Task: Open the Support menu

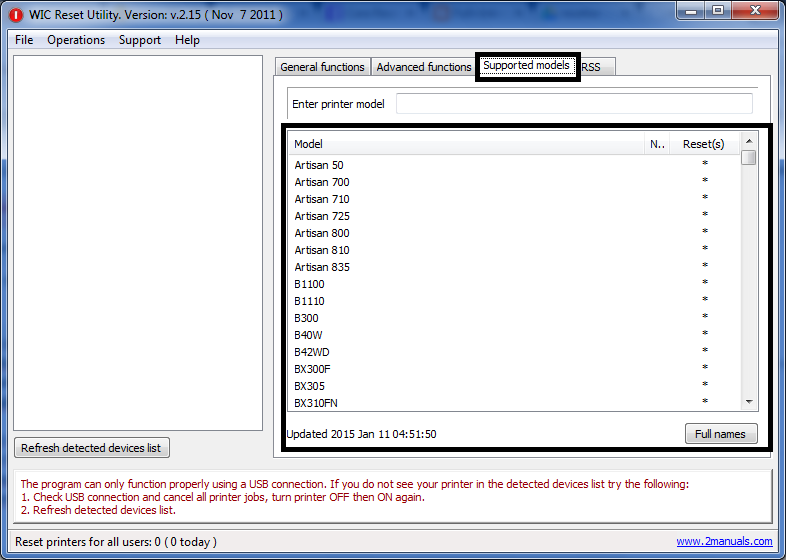Action: point(140,40)
